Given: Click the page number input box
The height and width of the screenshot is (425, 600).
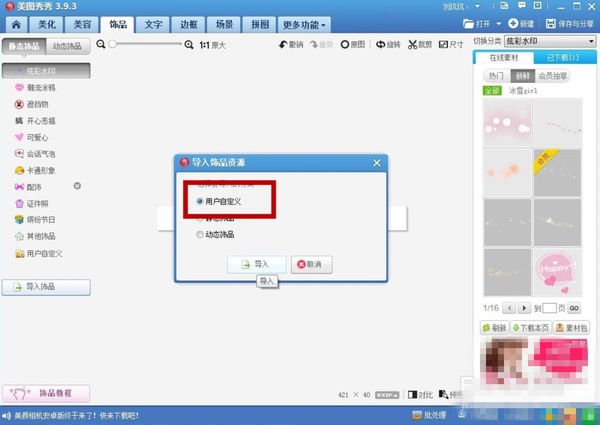Looking at the screenshot, I should 549,308.
